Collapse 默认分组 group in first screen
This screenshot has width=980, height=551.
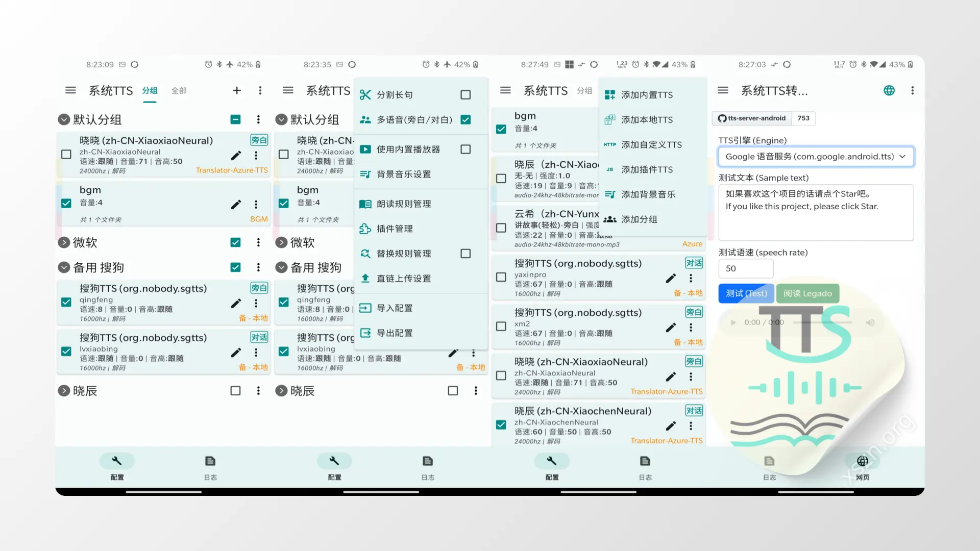click(x=64, y=119)
